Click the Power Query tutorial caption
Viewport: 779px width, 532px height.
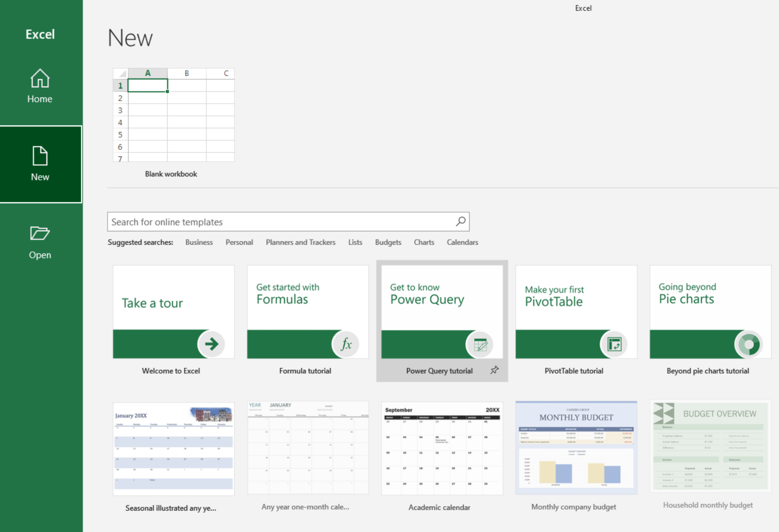pyautogui.click(x=439, y=371)
